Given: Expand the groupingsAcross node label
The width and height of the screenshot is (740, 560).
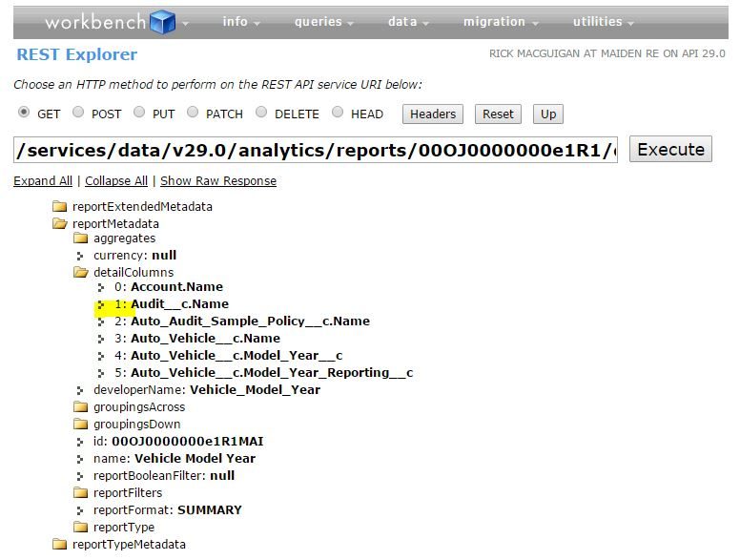Looking at the screenshot, I should [x=139, y=407].
